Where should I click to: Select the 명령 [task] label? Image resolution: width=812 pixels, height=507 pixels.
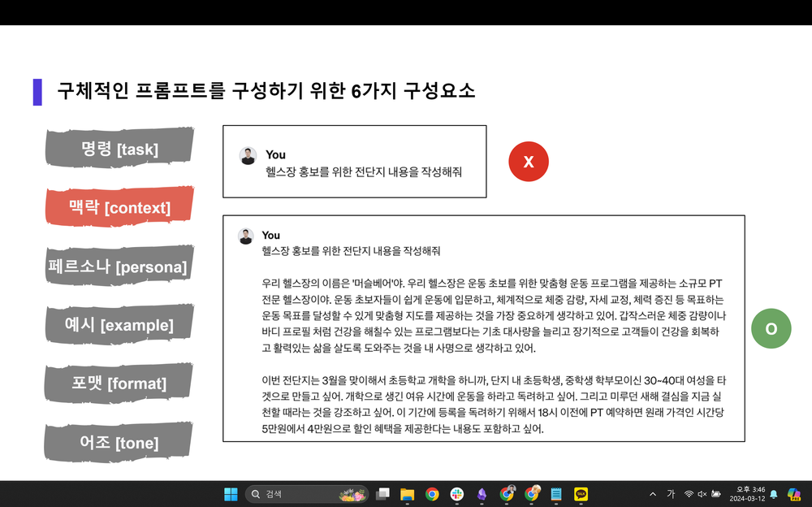click(119, 149)
